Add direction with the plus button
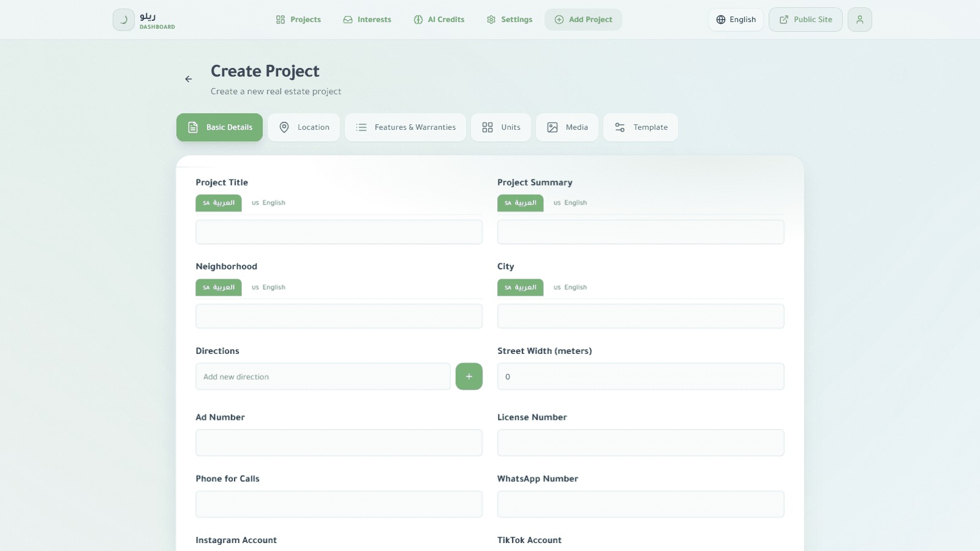The image size is (980, 551). 469,377
